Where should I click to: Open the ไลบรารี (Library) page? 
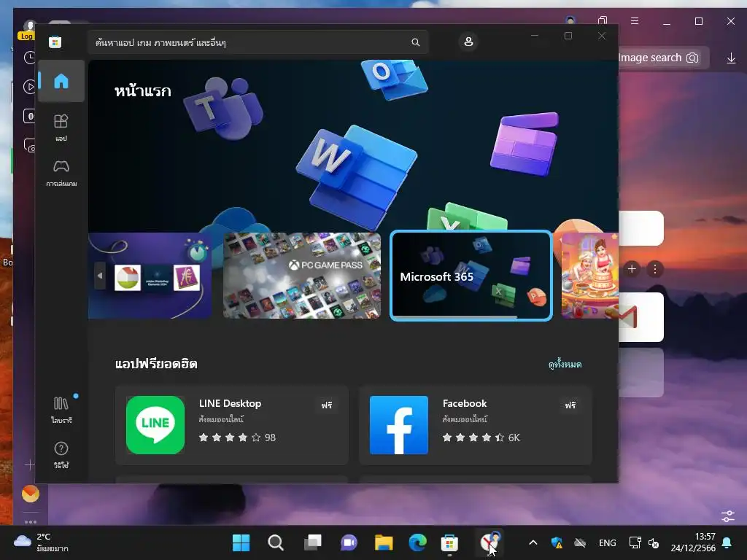(61, 410)
